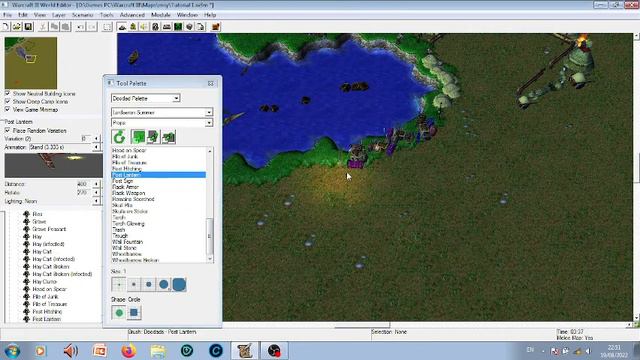Screen dimensions: 640x360
Task: Click the Lighting Noon stepper arrow
Action: (x=96, y=201)
